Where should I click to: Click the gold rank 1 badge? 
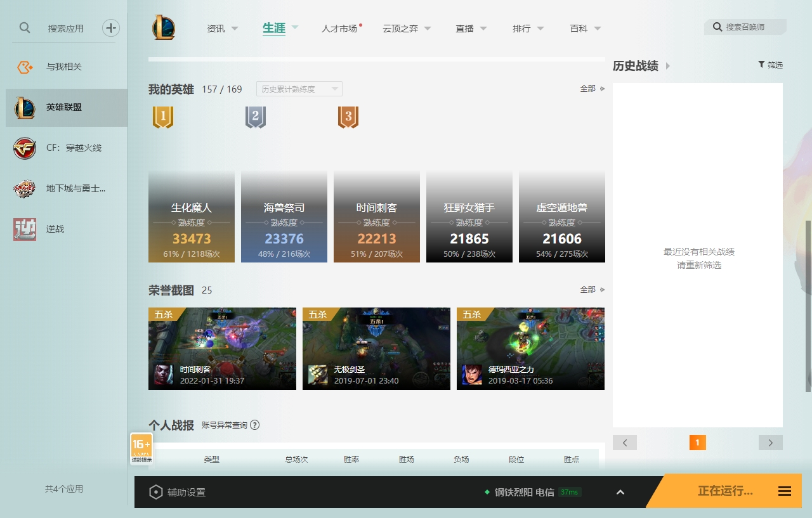163,117
